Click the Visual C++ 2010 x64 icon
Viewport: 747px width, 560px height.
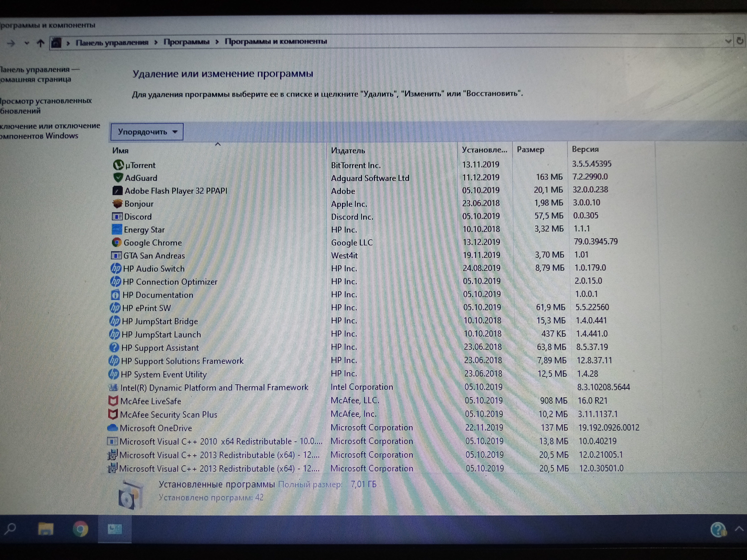tap(112, 441)
